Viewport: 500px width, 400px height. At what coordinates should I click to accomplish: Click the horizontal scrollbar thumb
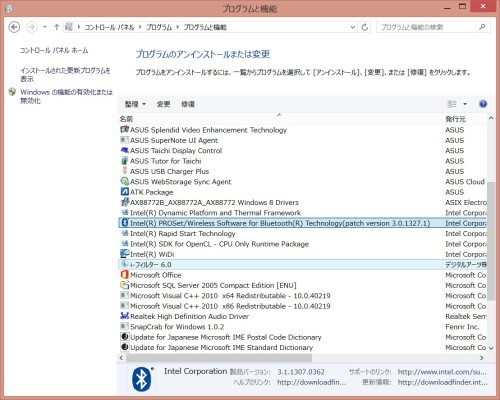click(x=219, y=358)
